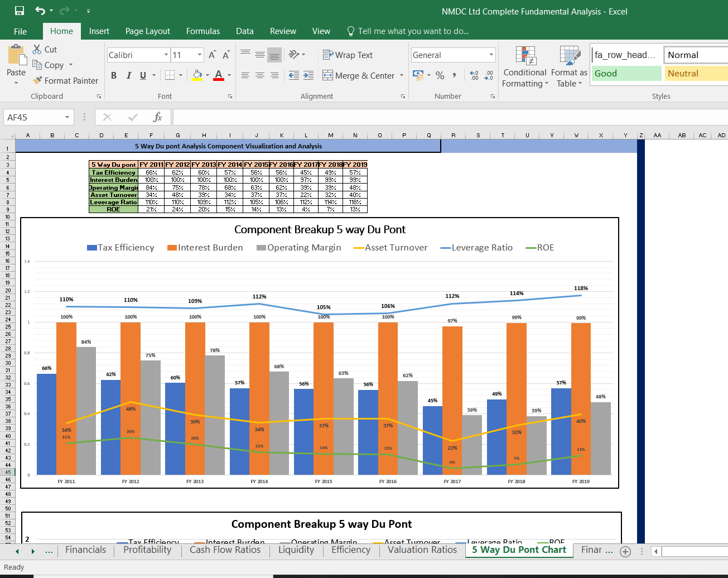Expand the Paste options arrow
This screenshot has width=728, height=578.
click(16, 83)
